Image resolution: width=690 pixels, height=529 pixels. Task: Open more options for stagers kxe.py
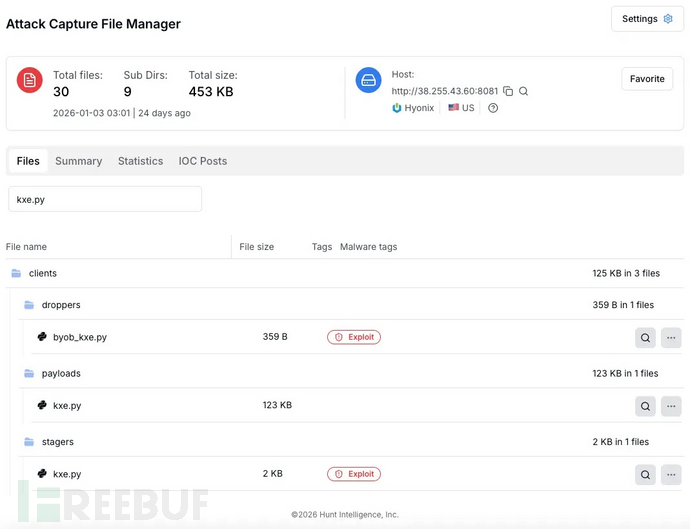(671, 474)
